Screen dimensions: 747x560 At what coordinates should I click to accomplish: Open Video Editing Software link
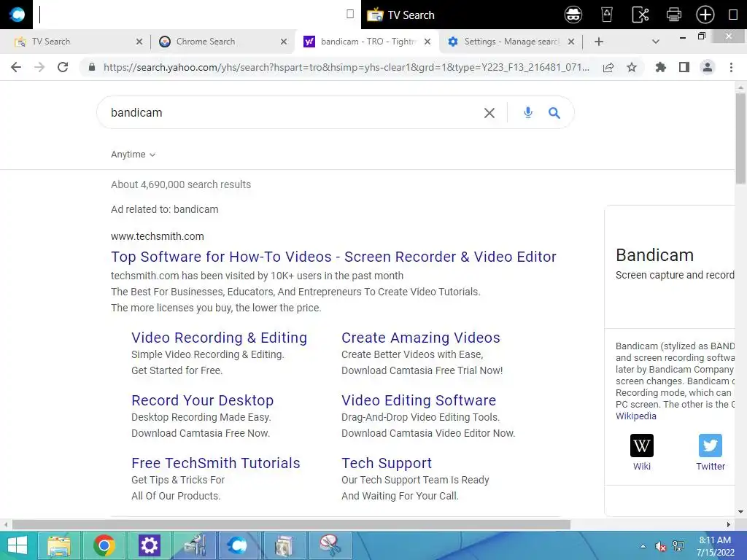click(419, 400)
